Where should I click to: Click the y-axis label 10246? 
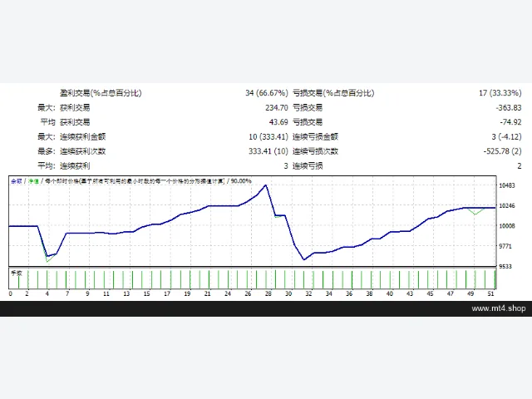click(507, 205)
